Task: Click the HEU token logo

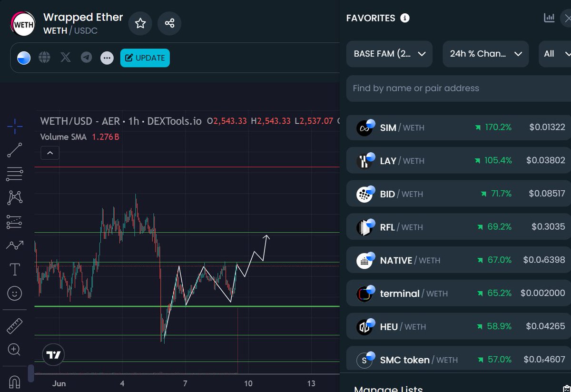Action: 364,327
